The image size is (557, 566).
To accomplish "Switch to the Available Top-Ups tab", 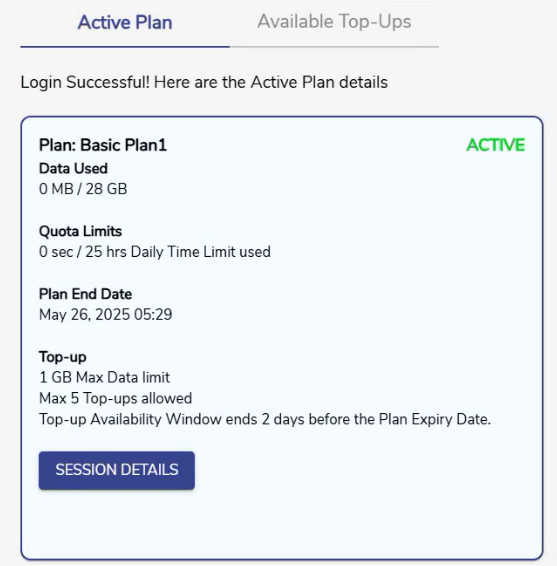I will coord(334,22).
